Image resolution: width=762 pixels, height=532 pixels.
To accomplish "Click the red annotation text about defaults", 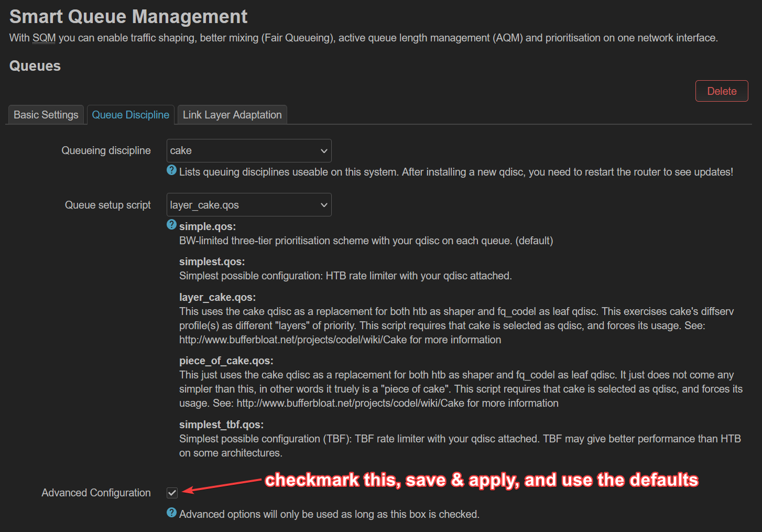I will 481,480.
